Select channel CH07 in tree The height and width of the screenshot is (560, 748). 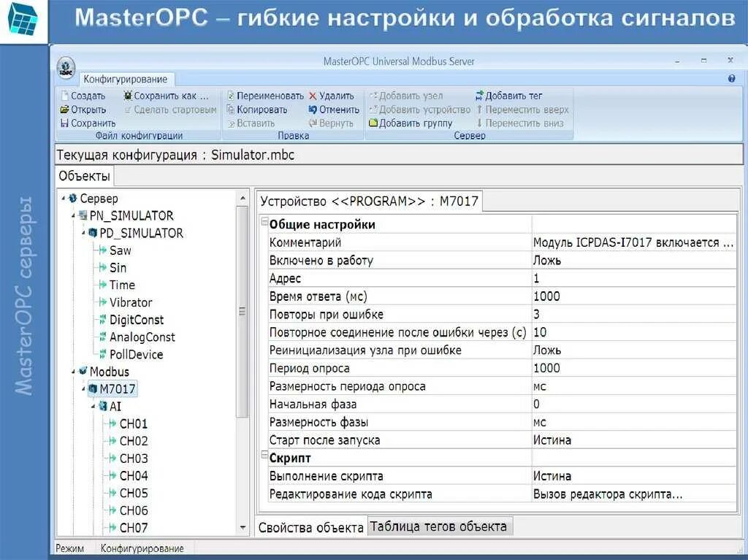(x=134, y=528)
